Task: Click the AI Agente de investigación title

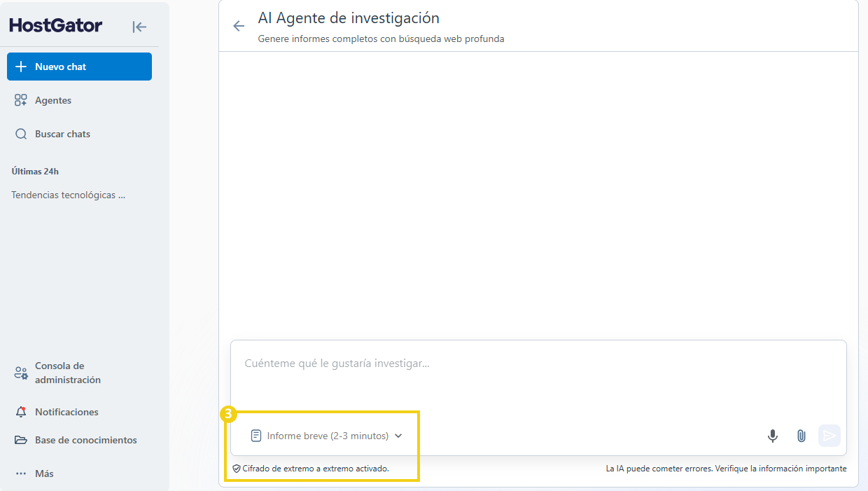Action: coord(349,18)
